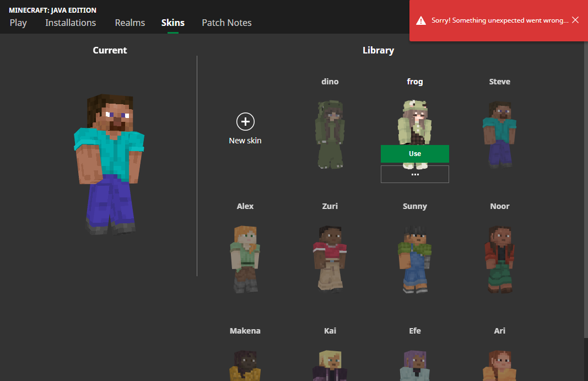The image size is (588, 381).
Task: Click the New skin plus icon
Action: 245,122
